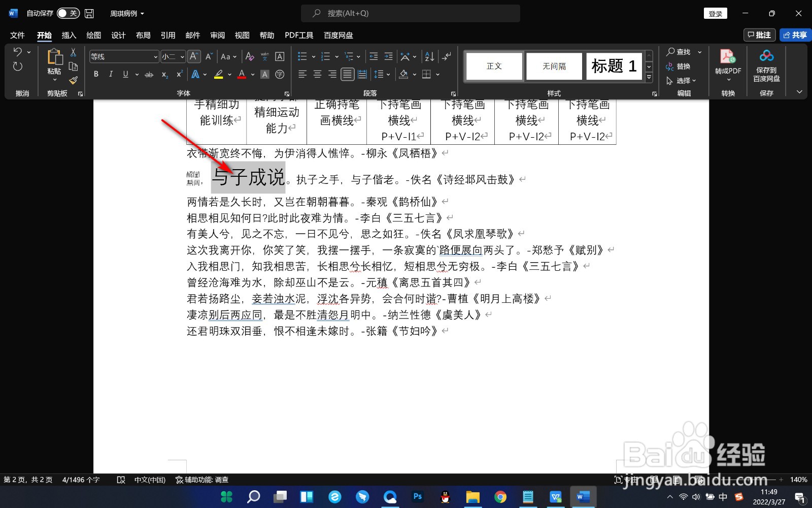Viewport: 812px width, 508px height.
Task: Open 选择 select dropdown
Action: click(x=681, y=81)
